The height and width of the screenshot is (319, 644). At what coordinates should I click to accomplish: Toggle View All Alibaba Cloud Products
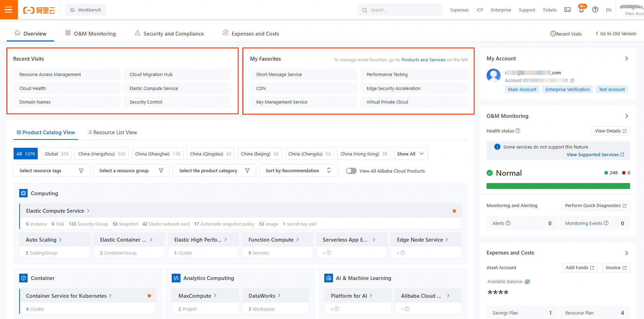click(351, 171)
